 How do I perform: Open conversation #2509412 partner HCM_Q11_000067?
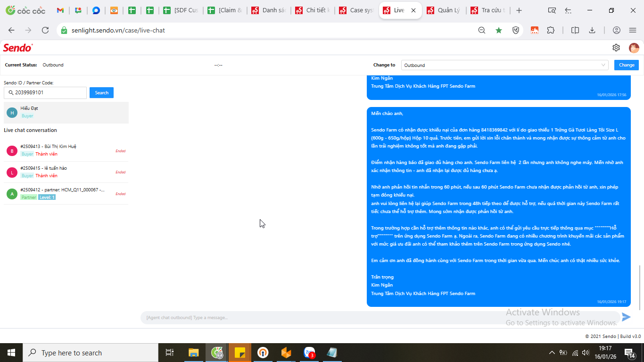[66, 194]
